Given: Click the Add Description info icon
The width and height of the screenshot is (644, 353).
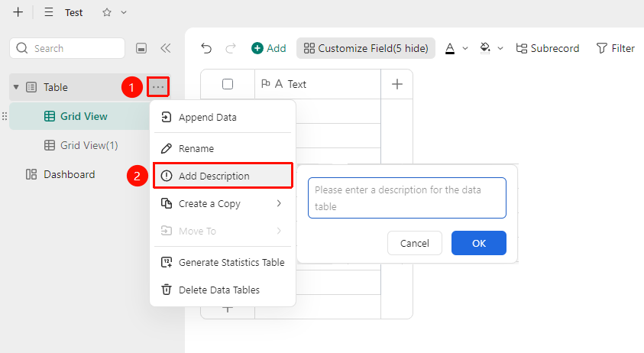Looking at the screenshot, I should point(167,176).
